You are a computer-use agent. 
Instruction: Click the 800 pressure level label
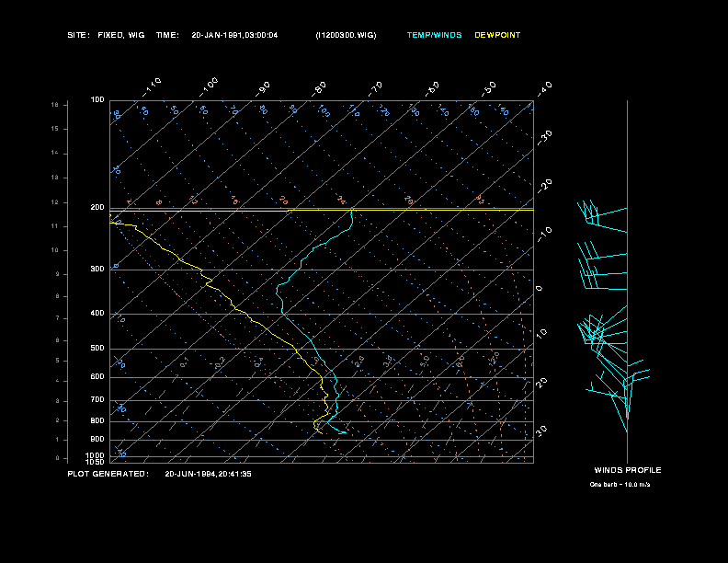pyautogui.click(x=97, y=420)
